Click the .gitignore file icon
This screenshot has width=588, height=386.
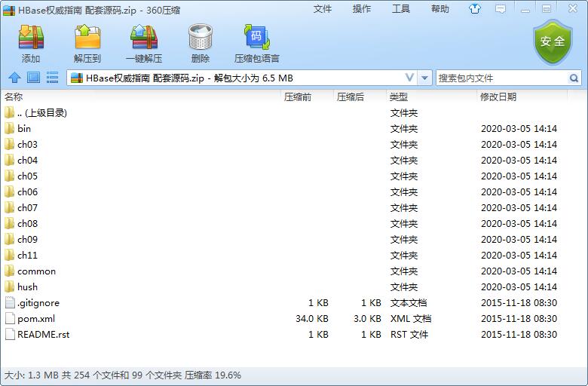point(10,303)
